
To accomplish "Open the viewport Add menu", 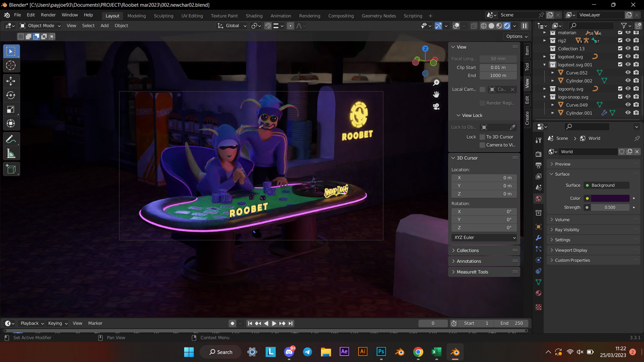I will tap(105, 26).
